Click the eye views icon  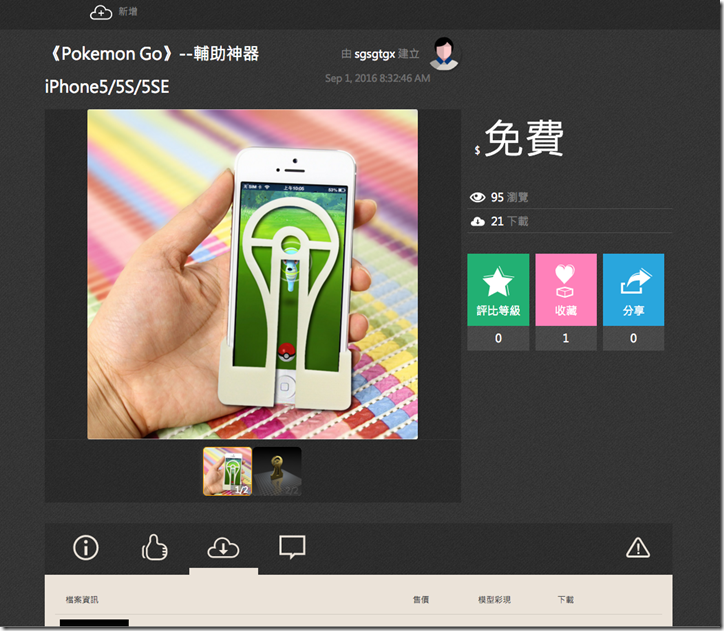[x=477, y=198]
